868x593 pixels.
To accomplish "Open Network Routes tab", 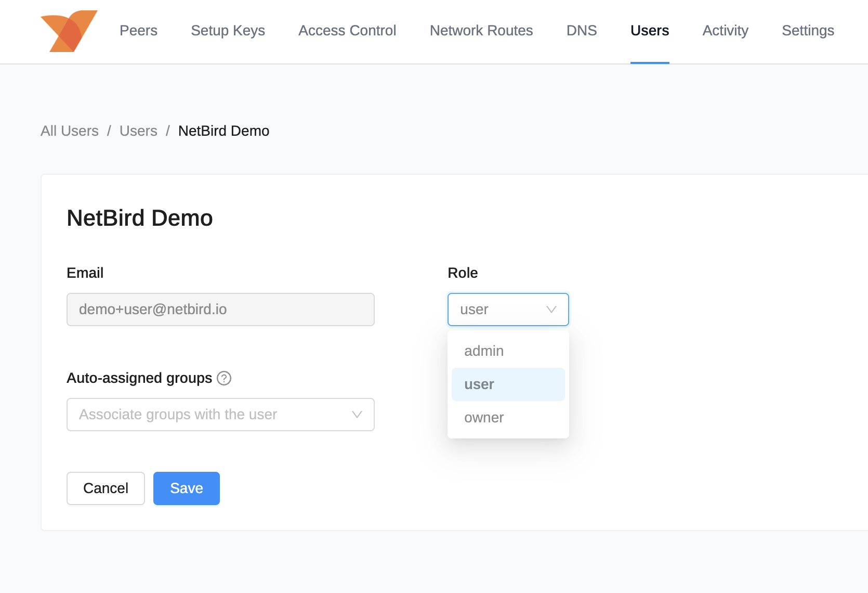I will coord(481,31).
